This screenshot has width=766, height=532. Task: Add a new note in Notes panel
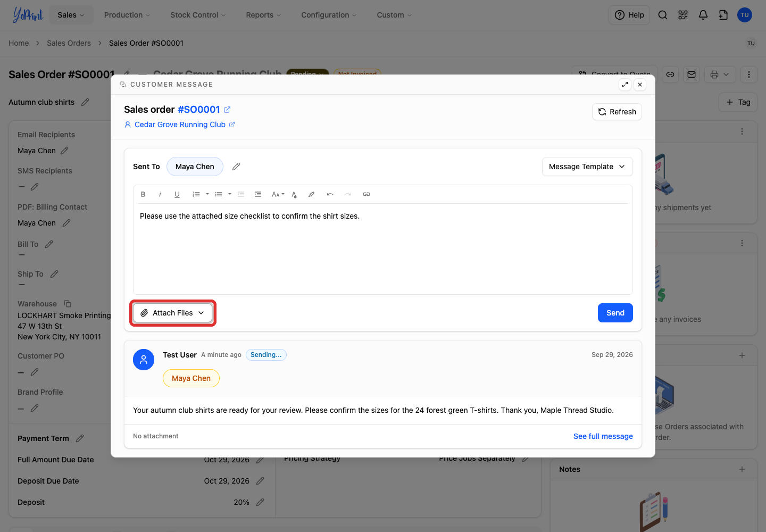coord(742,469)
